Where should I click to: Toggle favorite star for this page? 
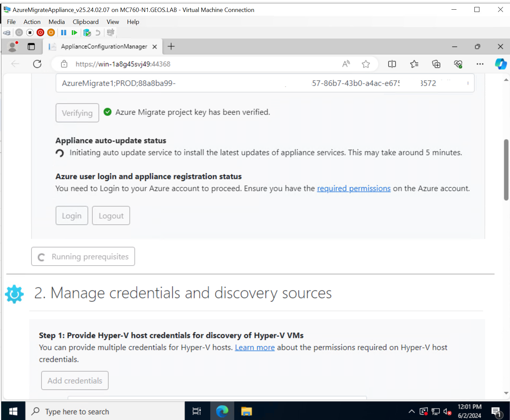366,64
